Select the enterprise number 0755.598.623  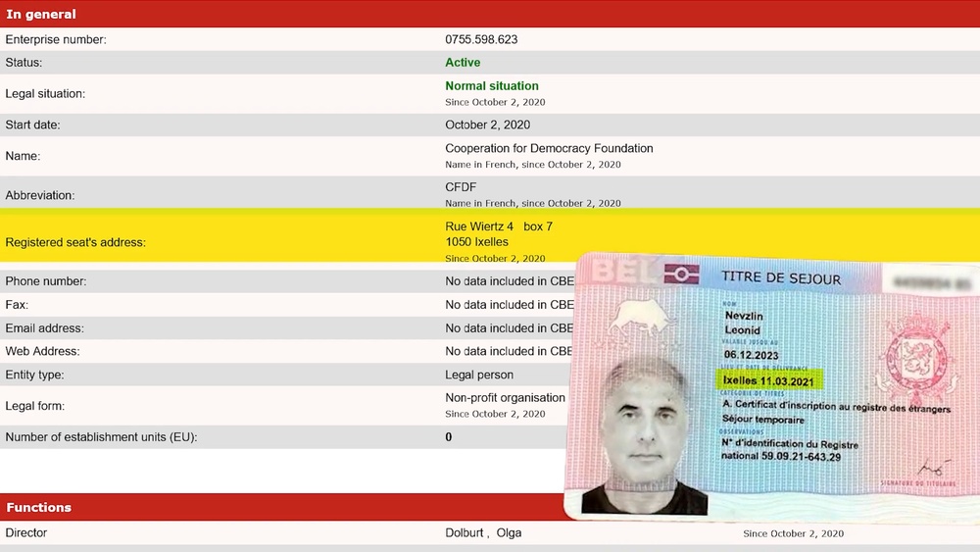click(x=481, y=39)
